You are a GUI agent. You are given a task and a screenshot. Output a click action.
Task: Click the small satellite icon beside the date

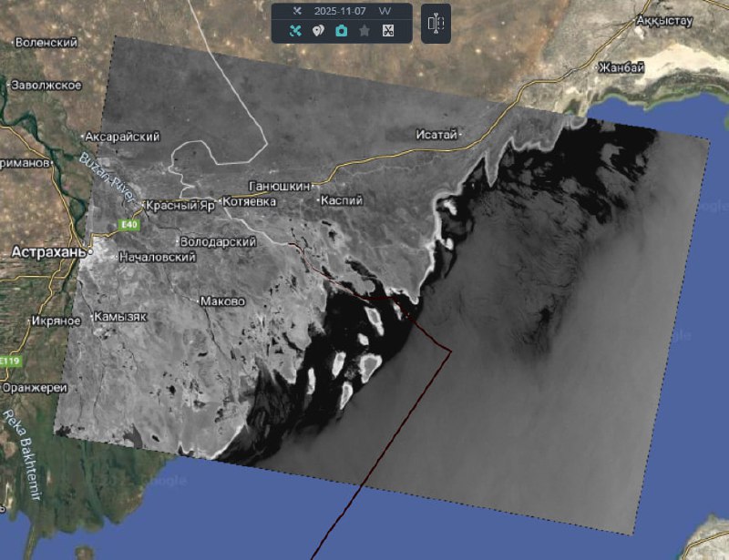pyautogui.click(x=296, y=9)
